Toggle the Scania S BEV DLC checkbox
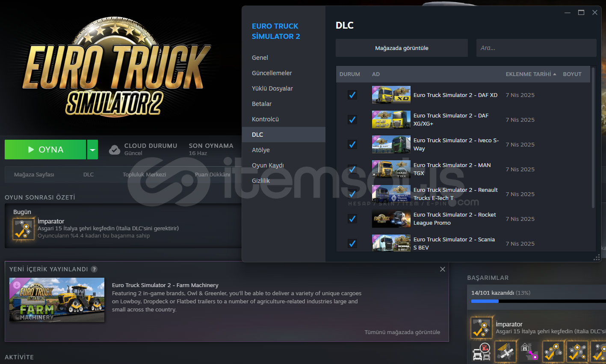The height and width of the screenshot is (364, 606). (x=352, y=244)
